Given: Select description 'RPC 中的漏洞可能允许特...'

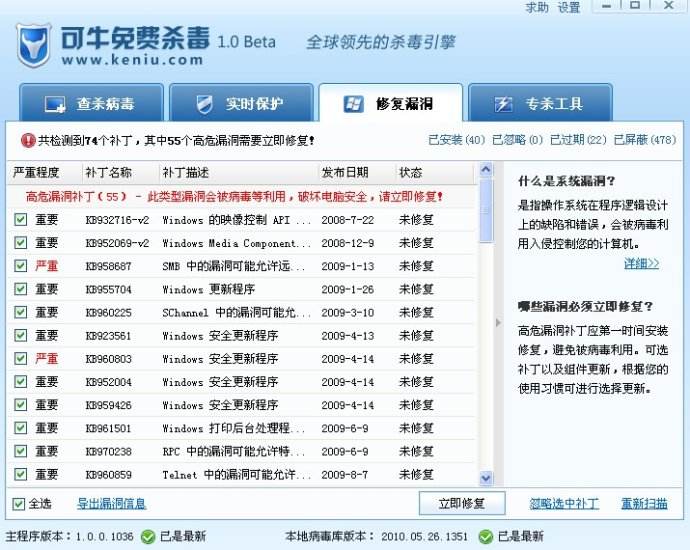Looking at the screenshot, I should pyautogui.click(x=234, y=451).
